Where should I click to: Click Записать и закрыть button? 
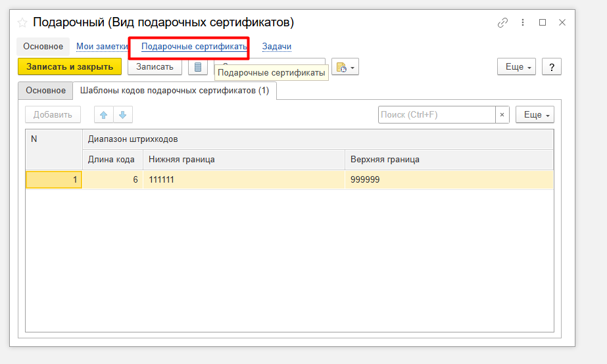point(69,67)
